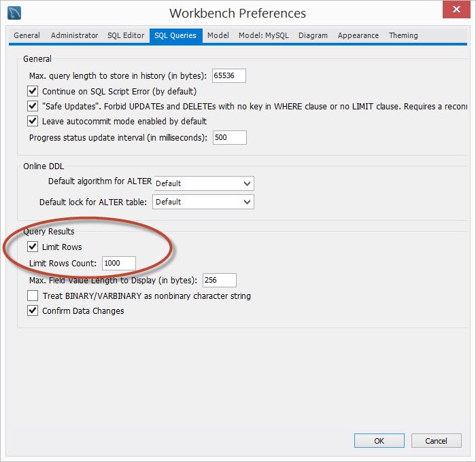476x462 pixels.
Task: Open the Model: MySQL tab
Action: [x=264, y=35]
